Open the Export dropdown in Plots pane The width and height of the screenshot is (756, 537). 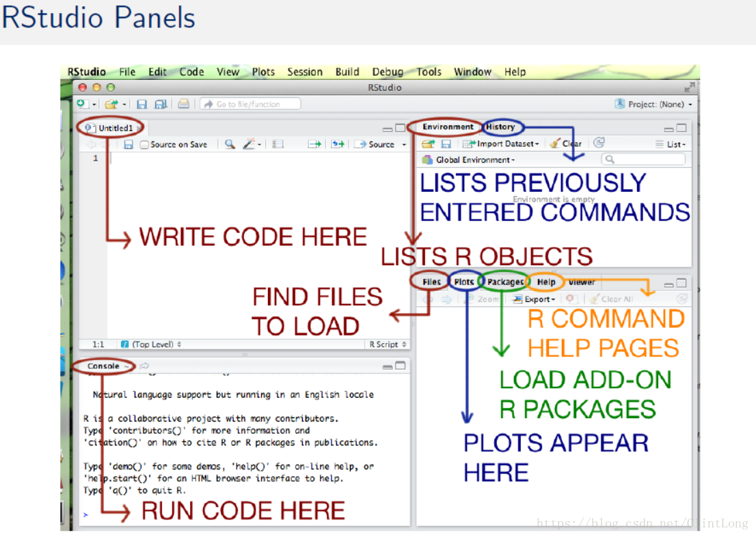point(535,299)
